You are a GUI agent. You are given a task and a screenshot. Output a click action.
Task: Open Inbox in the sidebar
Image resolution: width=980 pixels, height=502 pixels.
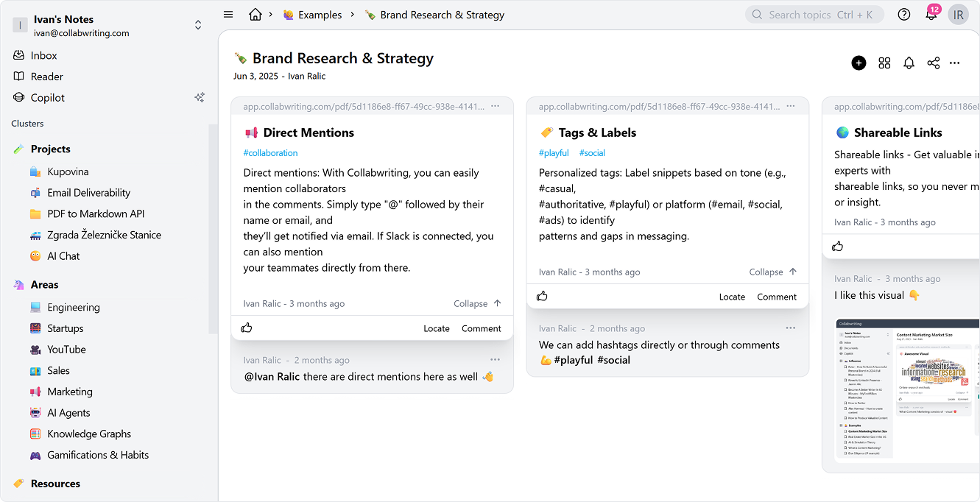click(43, 55)
